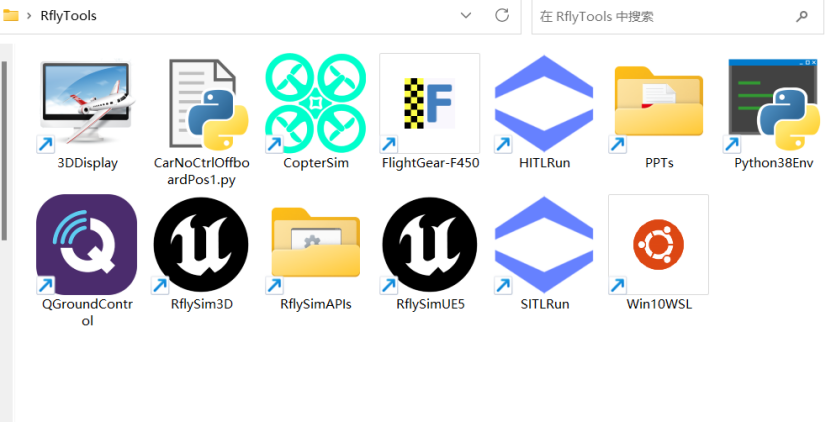Click the CarNoCtrlOffboardPos1.py name label

[x=202, y=171]
